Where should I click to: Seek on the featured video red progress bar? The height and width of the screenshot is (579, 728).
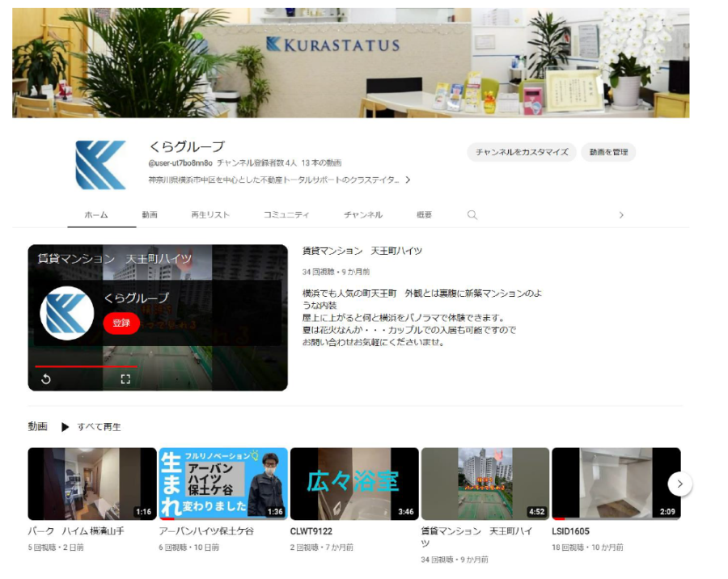coord(87,366)
